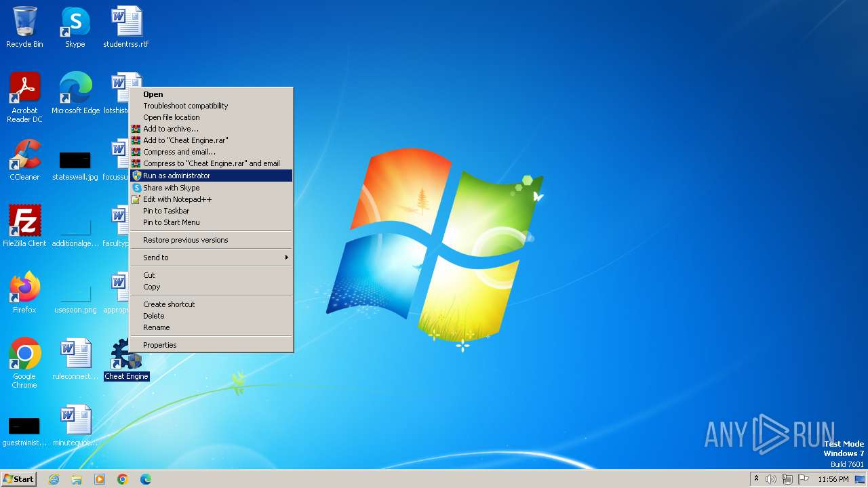This screenshot has width=868, height=488.
Task: Click the taskbar clock showing 11:56 PM
Action: coord(833,479)
